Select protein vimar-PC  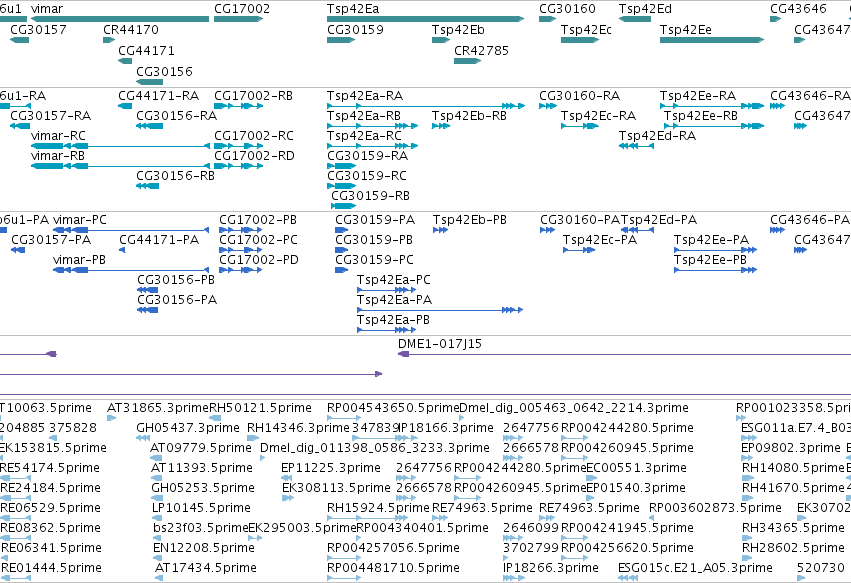coord(131,230)
